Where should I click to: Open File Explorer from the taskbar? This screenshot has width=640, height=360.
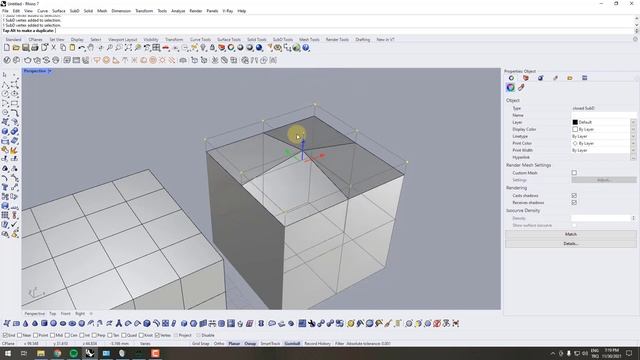[41, 353]
